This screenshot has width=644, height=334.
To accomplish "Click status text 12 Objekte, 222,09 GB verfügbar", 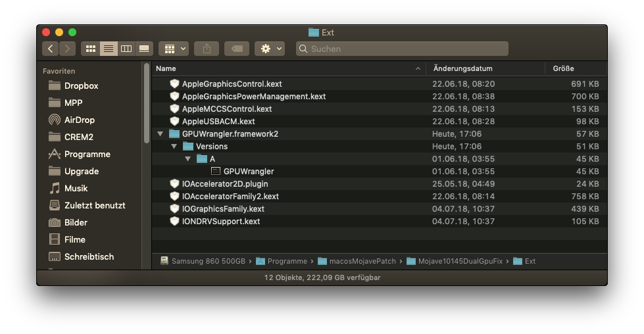I will pyautogui.click(x=322, y=277).
